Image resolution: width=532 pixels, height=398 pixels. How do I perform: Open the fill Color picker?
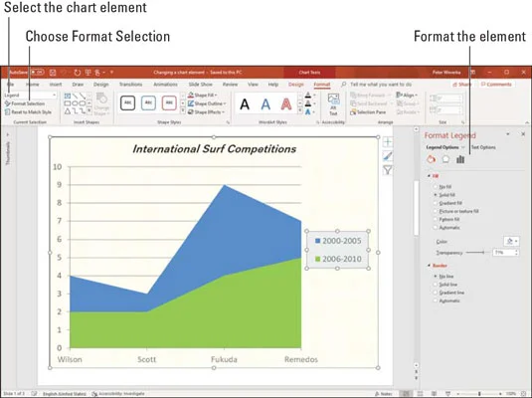click(511, 242)
